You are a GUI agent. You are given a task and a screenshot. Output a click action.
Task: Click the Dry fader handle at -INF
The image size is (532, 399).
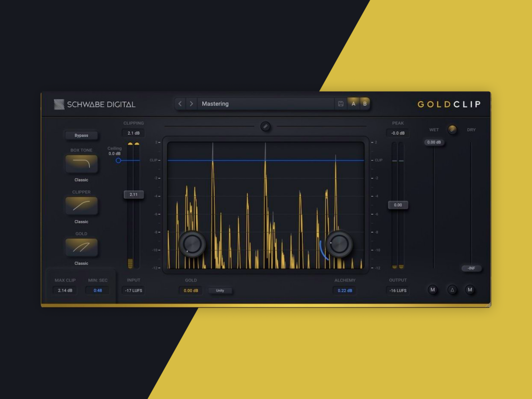[471, 268]
